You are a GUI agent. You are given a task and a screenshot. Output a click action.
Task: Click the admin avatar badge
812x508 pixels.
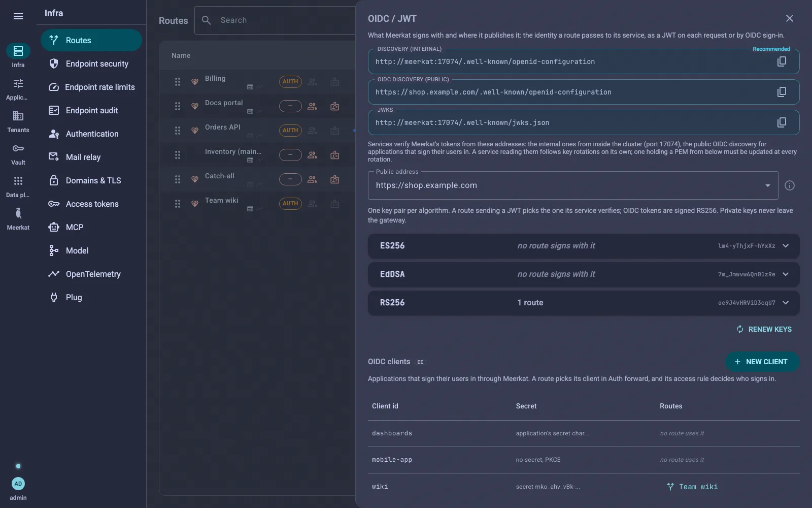point(18,484)
